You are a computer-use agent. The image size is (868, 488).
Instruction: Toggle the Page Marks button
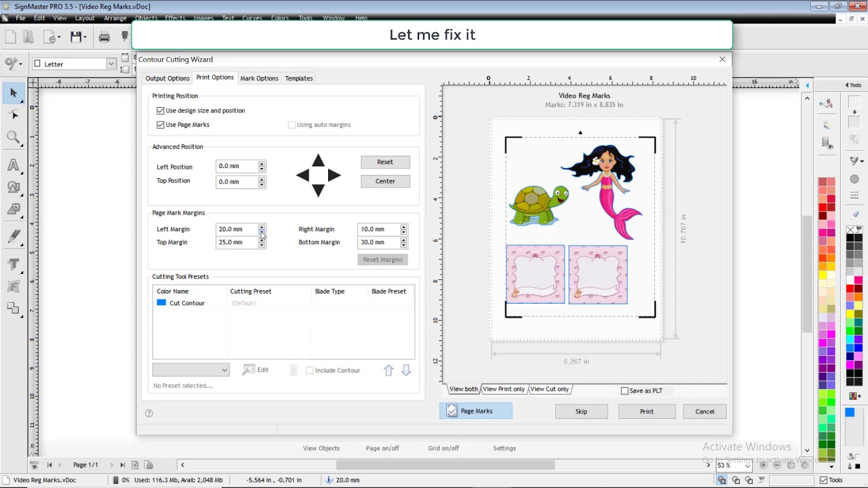[x=476, y=411]
